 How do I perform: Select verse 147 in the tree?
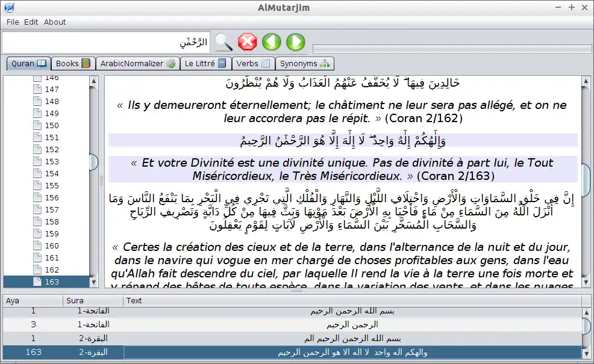coord(46,89)
